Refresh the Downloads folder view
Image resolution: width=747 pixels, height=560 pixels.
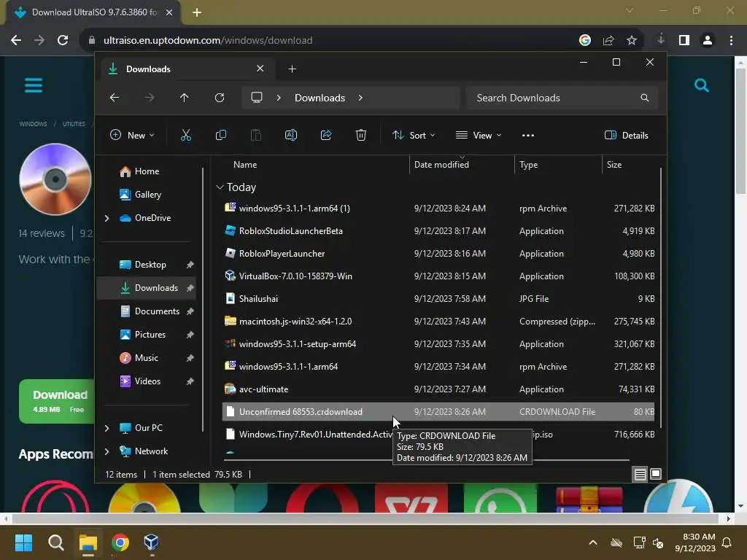pyautogui.click(x=219, y=98)
